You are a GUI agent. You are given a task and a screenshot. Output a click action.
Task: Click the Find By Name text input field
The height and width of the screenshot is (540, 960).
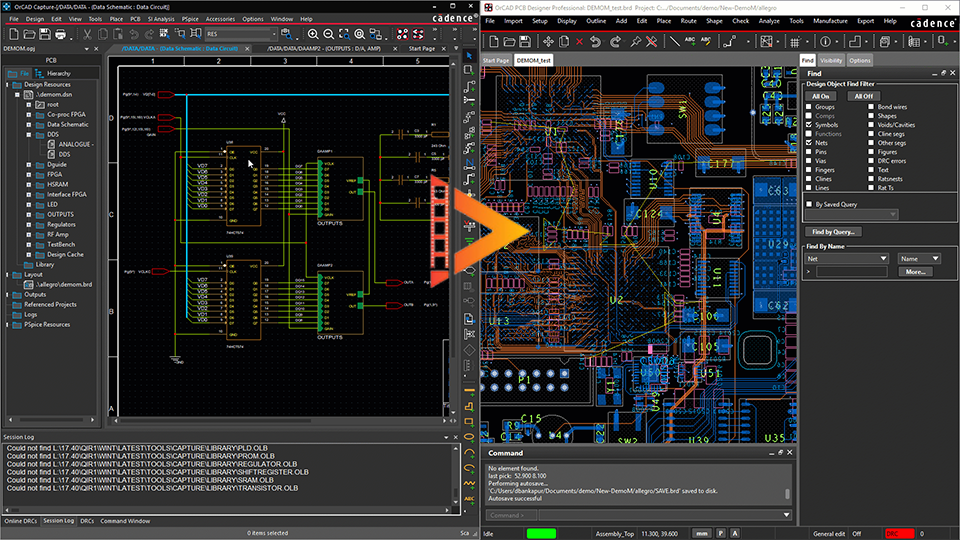(852, 272)
